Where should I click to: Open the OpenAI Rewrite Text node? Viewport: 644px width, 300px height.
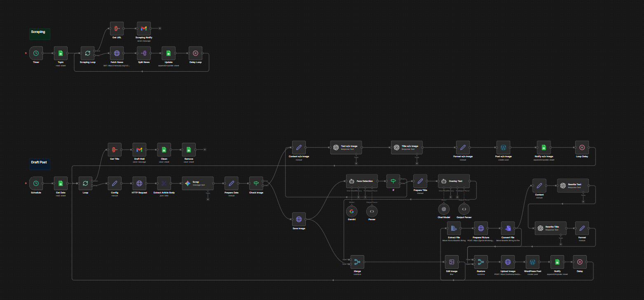click(x=573, y=184)
